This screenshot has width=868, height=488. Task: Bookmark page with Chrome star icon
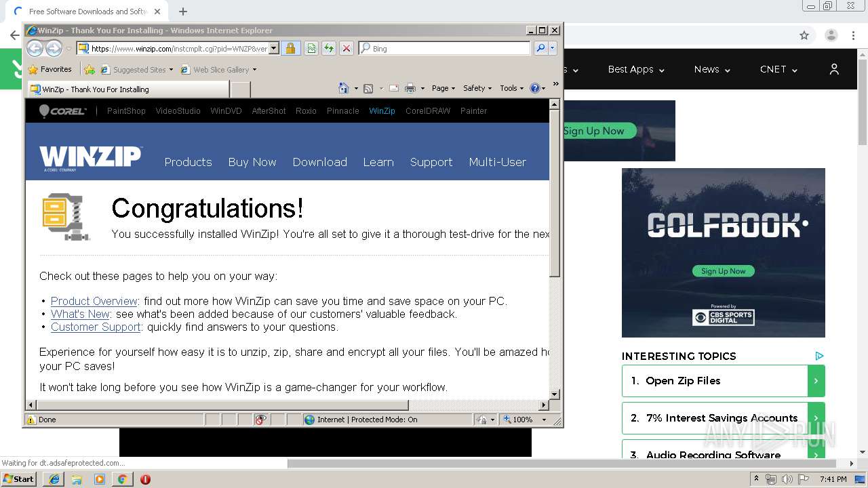coord(804,35)
